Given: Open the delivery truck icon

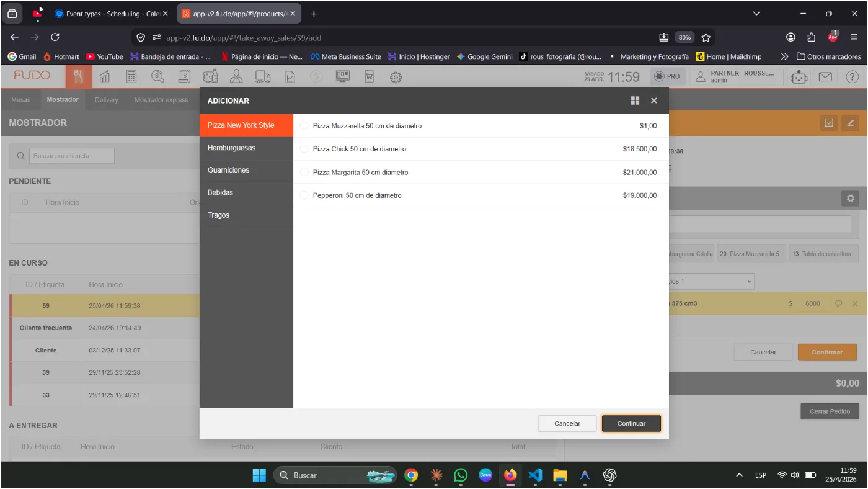Looking at the screenshot, I should click(263, 76).
